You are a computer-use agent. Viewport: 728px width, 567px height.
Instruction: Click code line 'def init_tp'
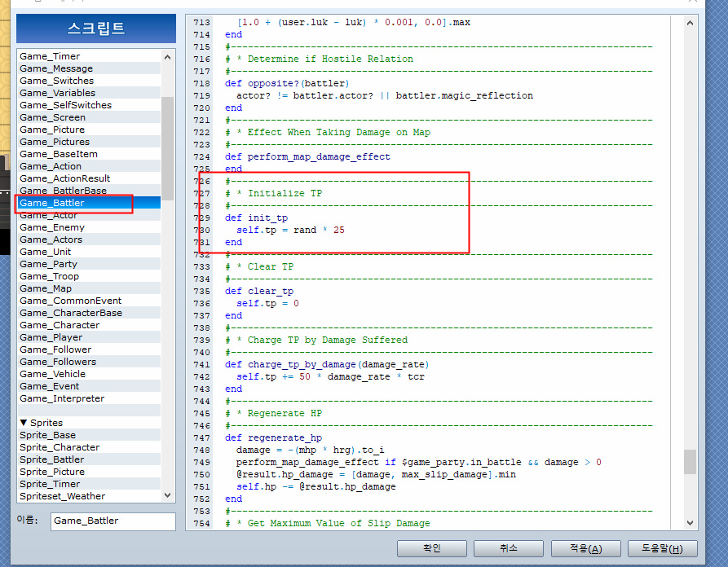pyautogui.click(x=256, y=218)
